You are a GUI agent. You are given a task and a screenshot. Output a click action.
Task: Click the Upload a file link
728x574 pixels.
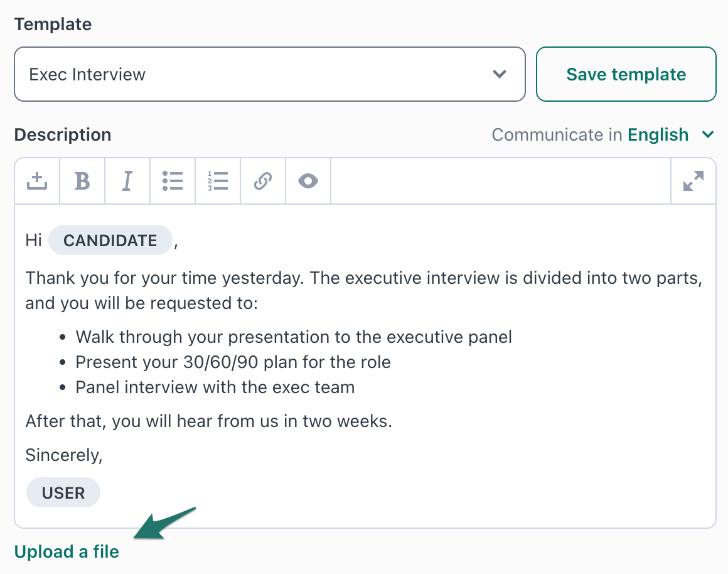[x=67, y=551]
